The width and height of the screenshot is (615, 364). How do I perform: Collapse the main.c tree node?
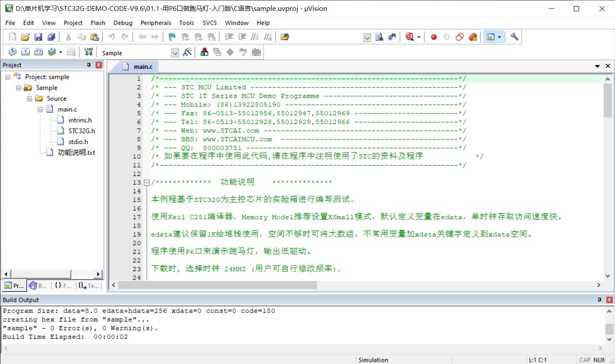click(40, 109)
